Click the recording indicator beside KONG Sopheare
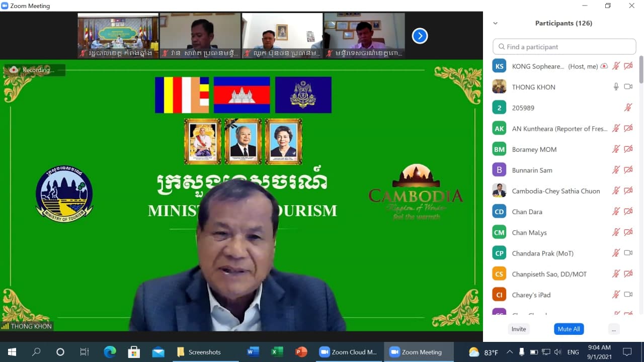The height and width of the screenshot is (362, 644). pos(604,66)
